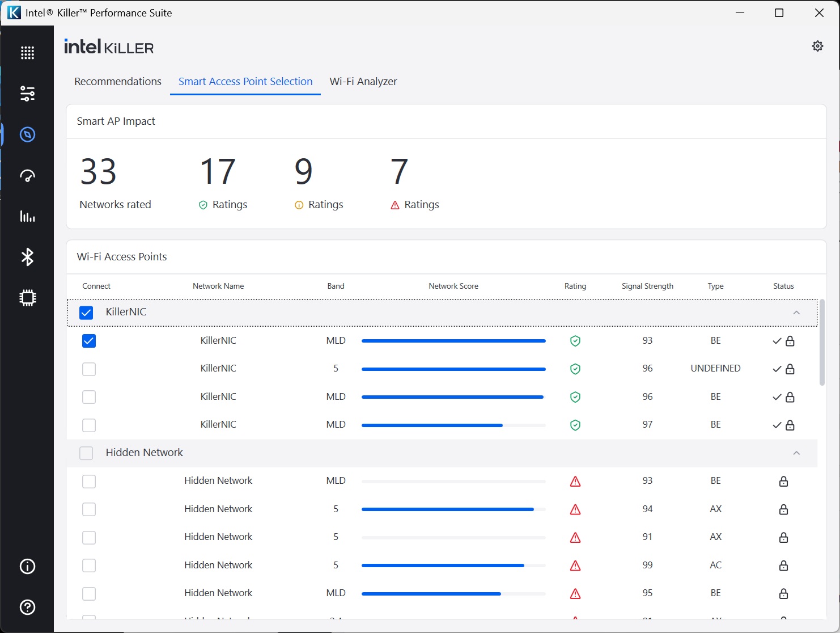The image size is (840, 633).
Task: Open the sliders settings icon in sidebar
Action: point(27,94)
